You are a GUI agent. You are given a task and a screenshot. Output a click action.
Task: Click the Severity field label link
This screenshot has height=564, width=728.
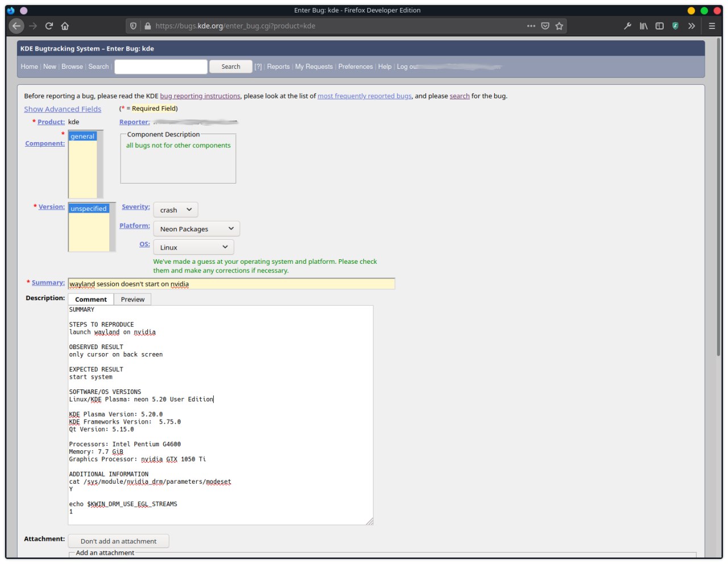(136, 206)
